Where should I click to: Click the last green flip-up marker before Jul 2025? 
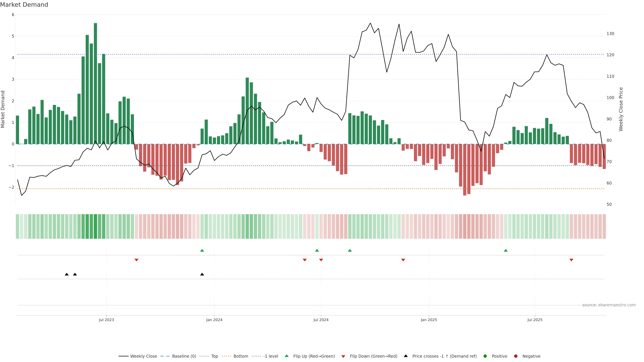[506, 251]
